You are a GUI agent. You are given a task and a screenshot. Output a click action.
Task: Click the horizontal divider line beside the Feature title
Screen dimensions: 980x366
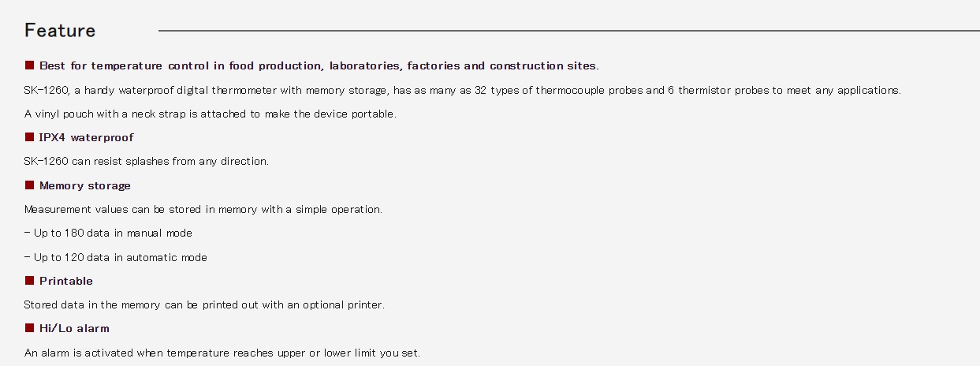point(569,31)
